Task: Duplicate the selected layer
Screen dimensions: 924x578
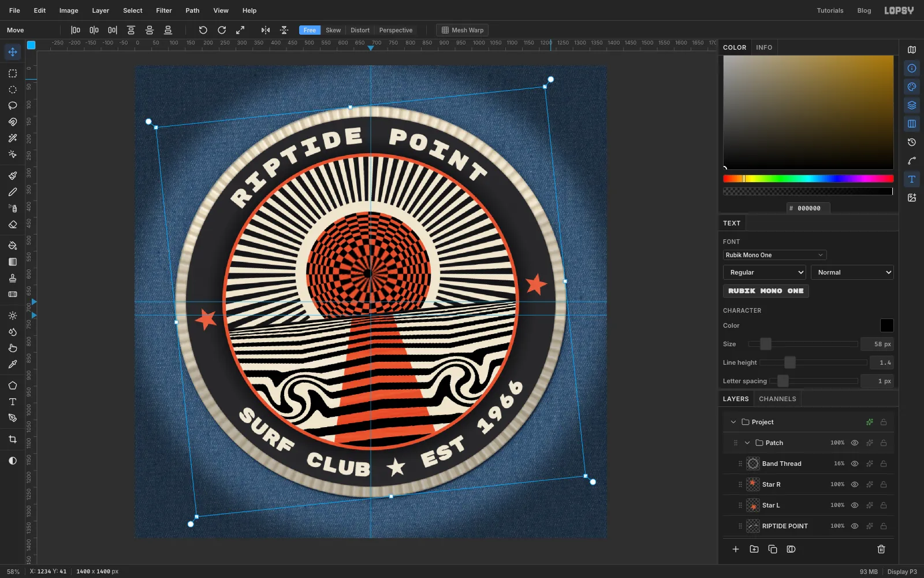Action: [x=773, y=549]
